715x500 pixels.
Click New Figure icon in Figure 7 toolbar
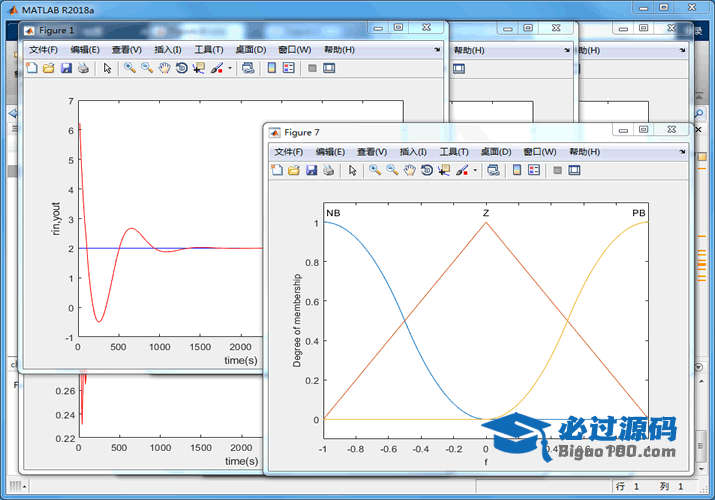coord(277,170)
